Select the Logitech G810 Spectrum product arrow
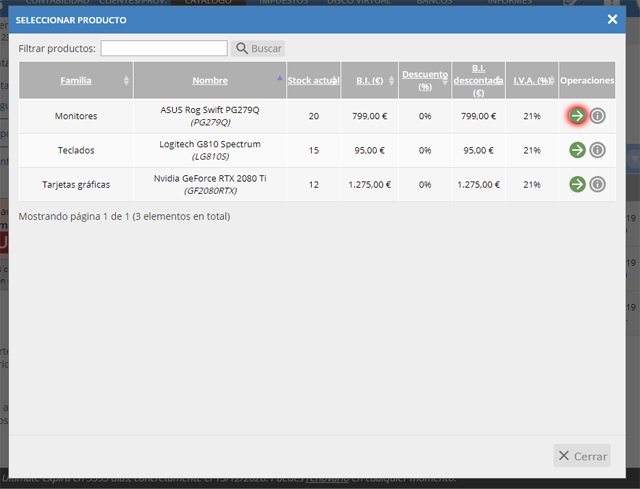The image size is (640, 489). (577, 150)
